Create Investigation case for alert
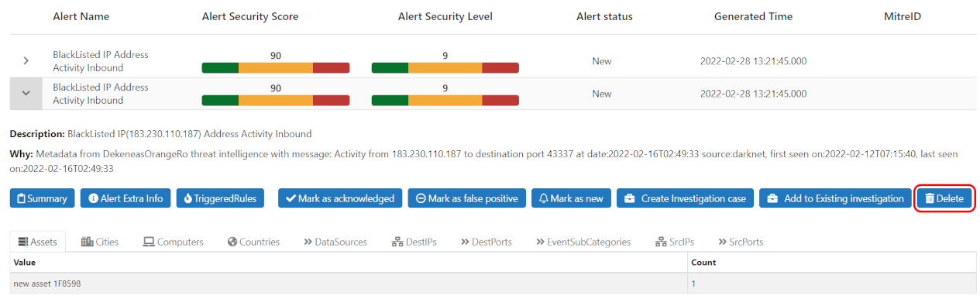The height and width of the screenshot is (299, 980). (685, 198)
